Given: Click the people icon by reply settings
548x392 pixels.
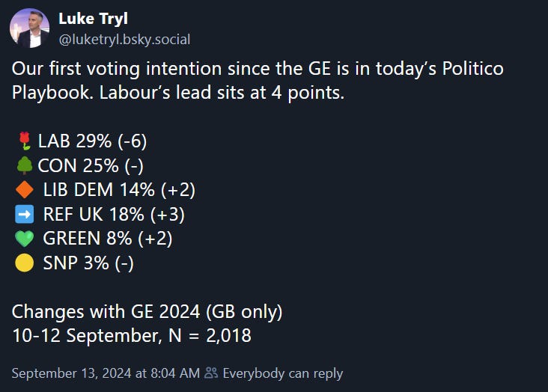Looking at the screenshot, I should pos(211,373).
